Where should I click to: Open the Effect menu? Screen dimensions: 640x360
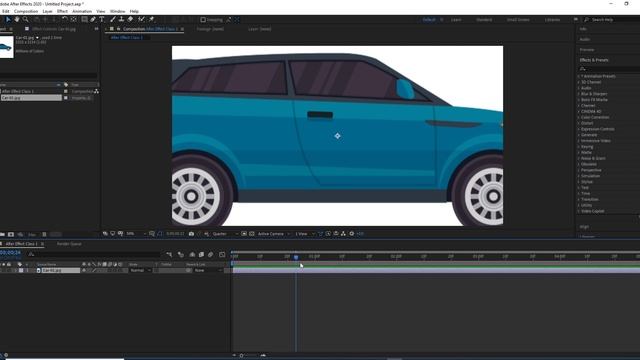point(62,11)
